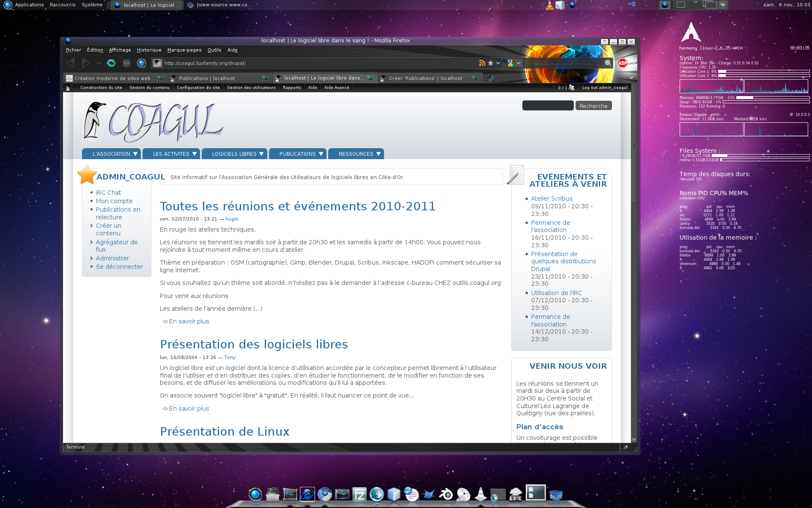Open VLC cone in the dock
This screenshot has width=812, height=508.
481,494
